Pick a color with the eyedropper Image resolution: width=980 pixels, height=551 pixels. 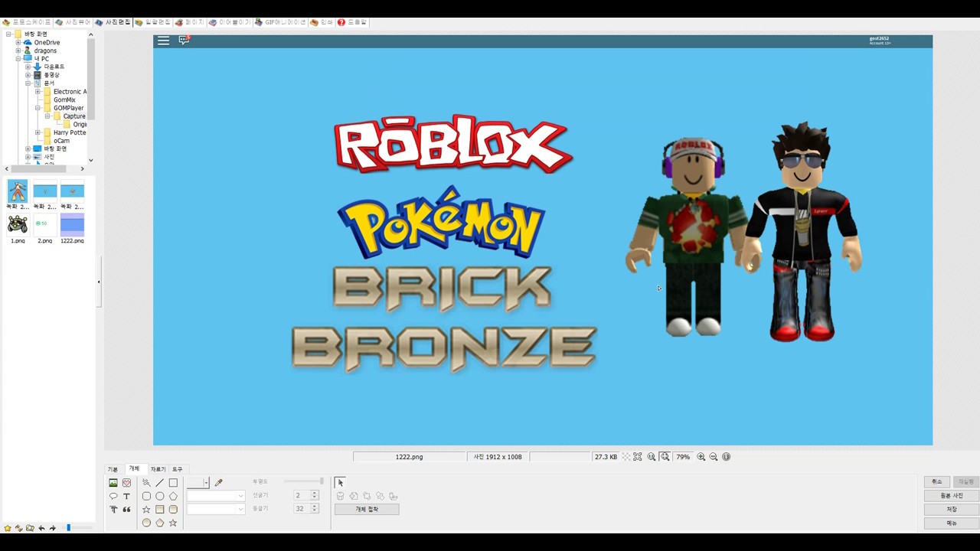coord(218,483)
